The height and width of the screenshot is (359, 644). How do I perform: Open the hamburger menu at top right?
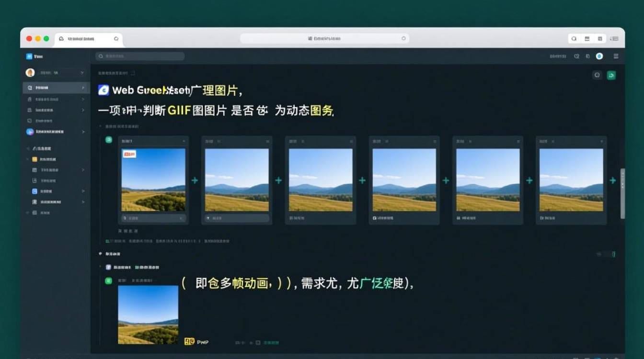click(x=616, y=56)
